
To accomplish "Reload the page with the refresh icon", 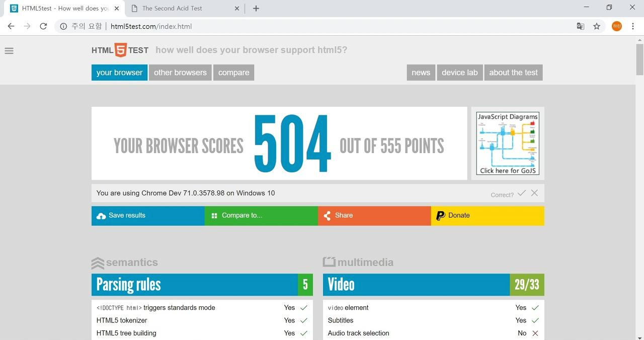I will click(43, 26).
